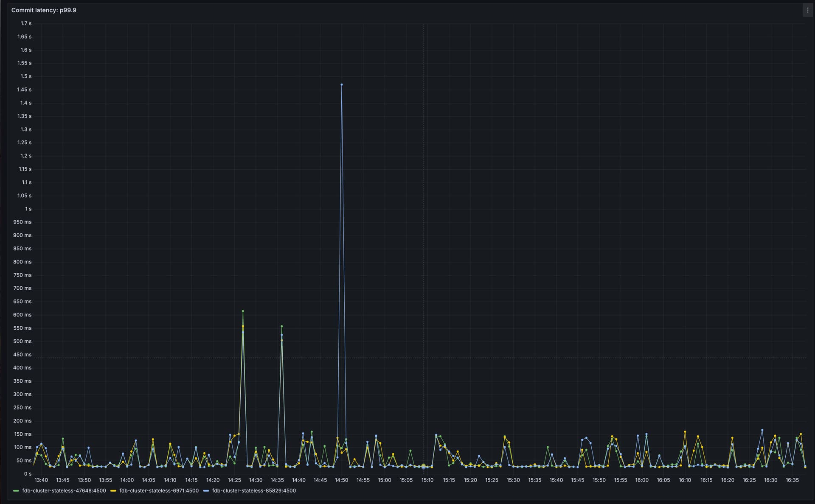Click the highlighted hover point near 15:09

pyautogui.click(x=423, y=466)
